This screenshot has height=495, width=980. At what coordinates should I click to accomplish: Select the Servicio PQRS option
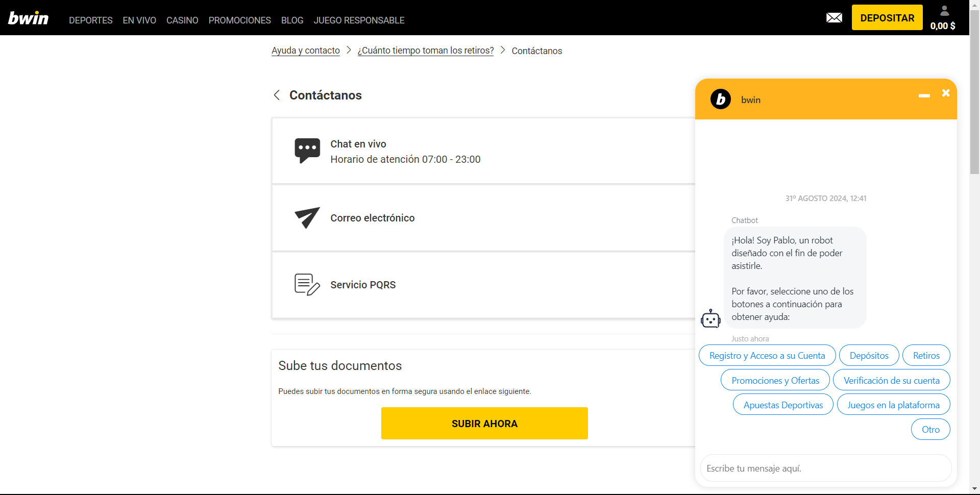tap(483, 285)
